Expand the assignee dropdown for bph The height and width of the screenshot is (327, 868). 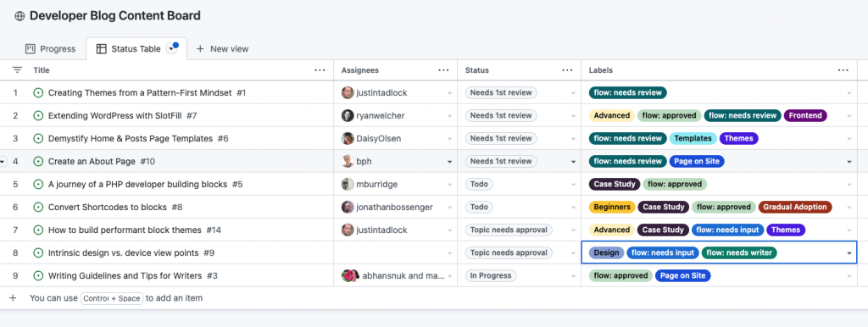pos(449,162)
